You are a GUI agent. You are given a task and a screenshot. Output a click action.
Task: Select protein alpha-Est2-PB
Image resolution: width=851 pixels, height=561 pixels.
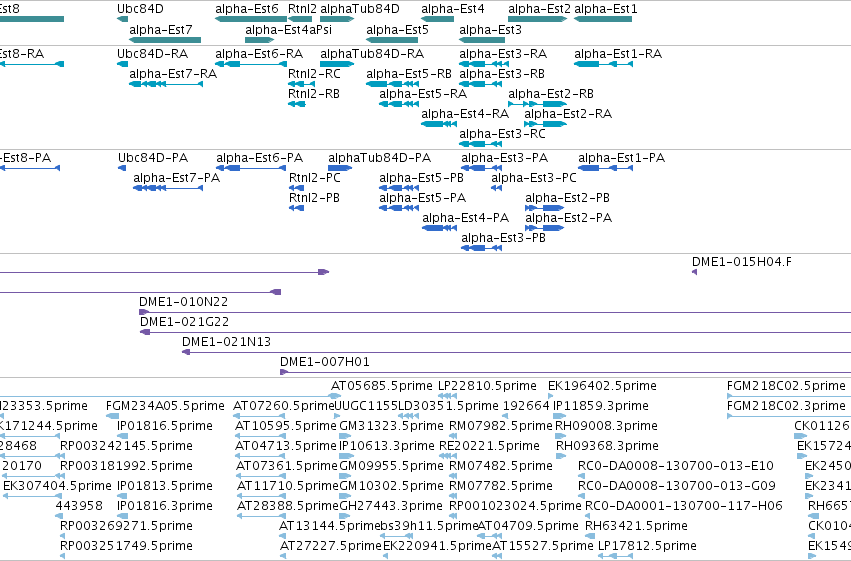click(x=567, y=198)
